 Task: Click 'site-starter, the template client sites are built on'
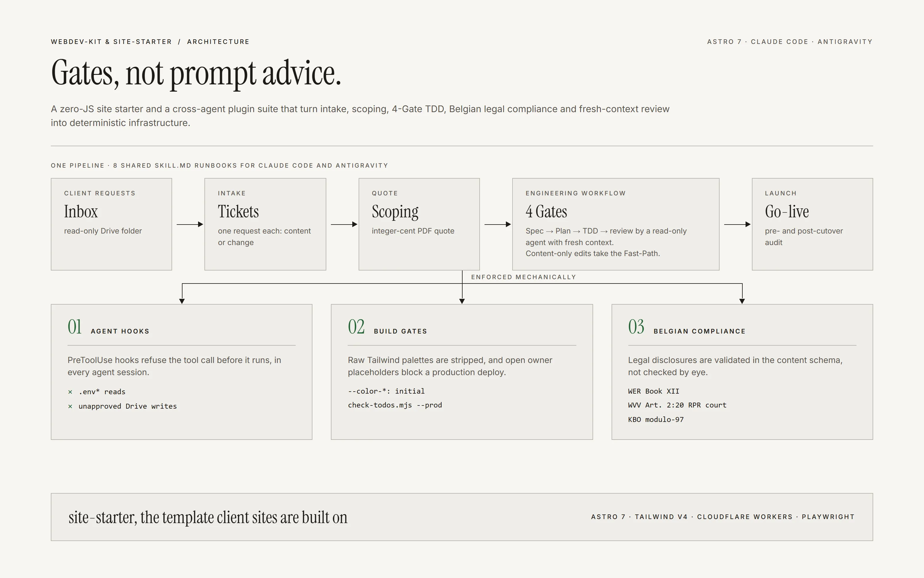(x=208, y=518)
